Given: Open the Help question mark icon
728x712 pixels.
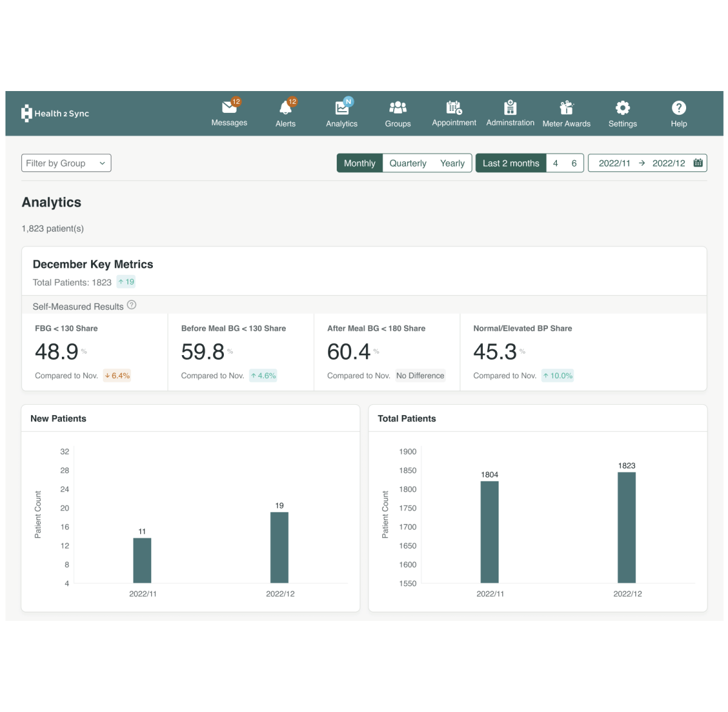Looking at the screenshot, I should (678, 107).
